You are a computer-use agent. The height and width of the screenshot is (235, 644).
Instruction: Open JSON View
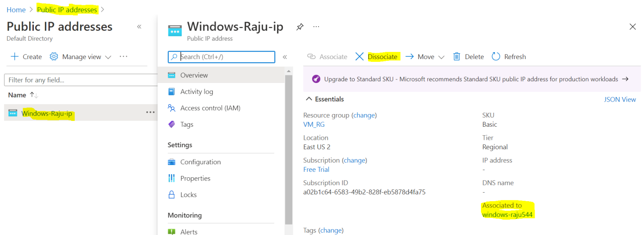click(x=620, y=100)
